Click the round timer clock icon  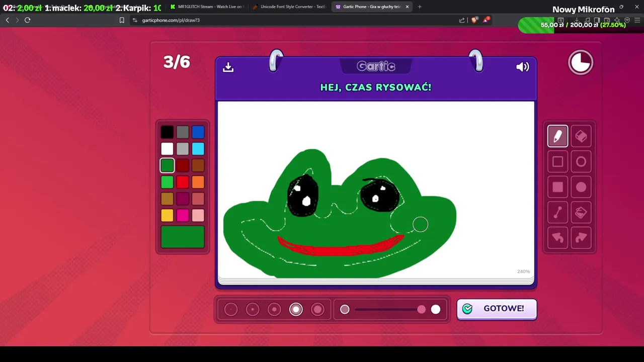tap(581, 63)
